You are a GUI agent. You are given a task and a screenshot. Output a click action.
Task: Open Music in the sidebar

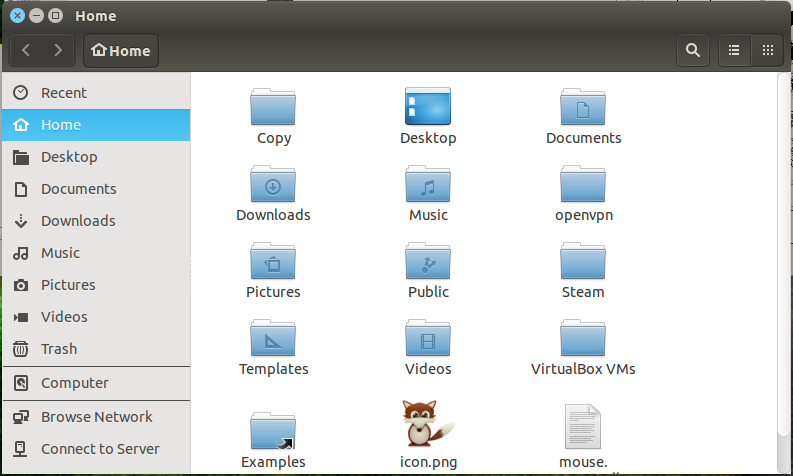click(96, 253)
